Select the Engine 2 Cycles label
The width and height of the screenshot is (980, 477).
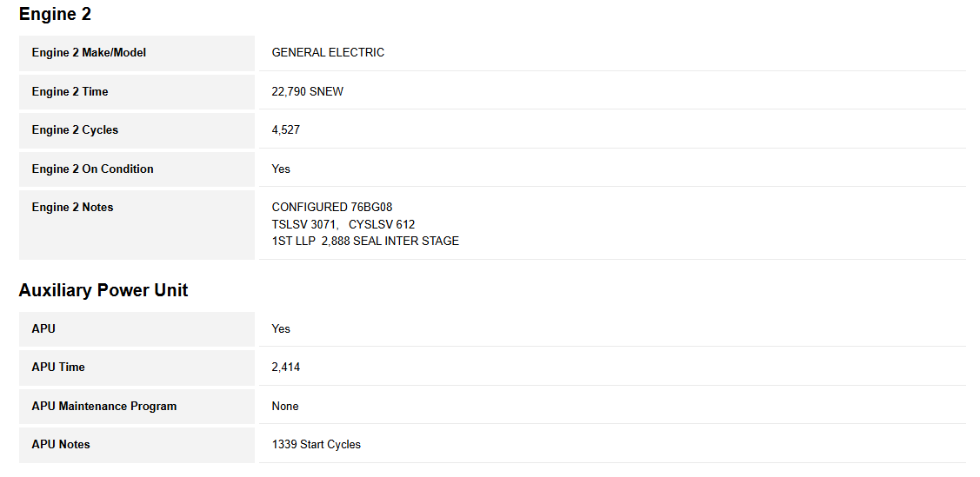tap(75, 130)
